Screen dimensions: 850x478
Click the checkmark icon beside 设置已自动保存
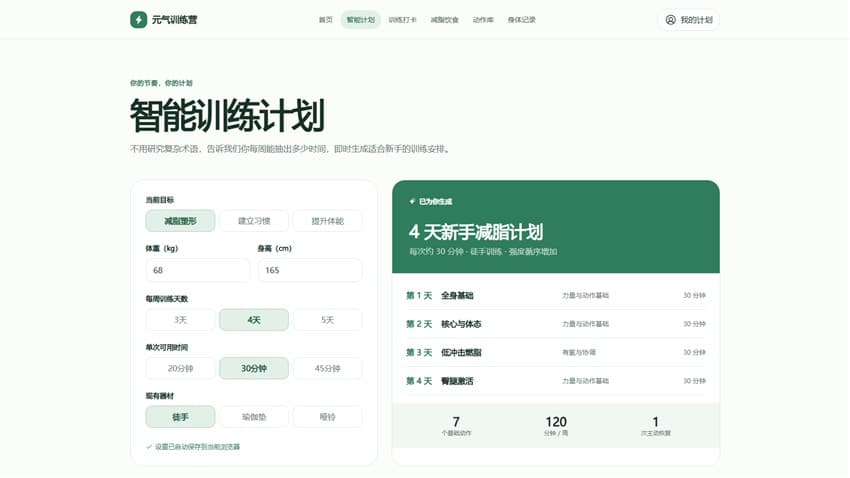(x=149, y=447)
